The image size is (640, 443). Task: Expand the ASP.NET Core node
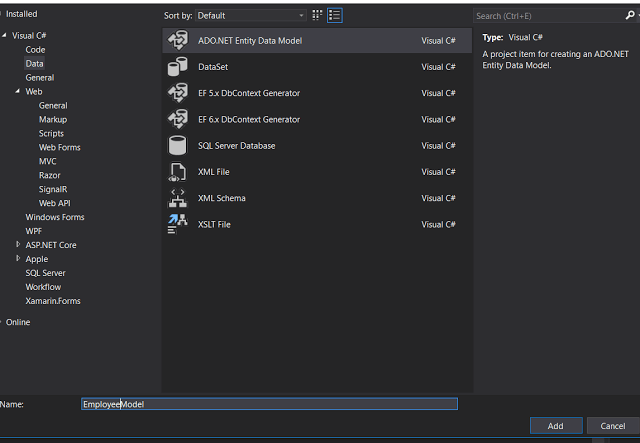[x=18, y=245]
